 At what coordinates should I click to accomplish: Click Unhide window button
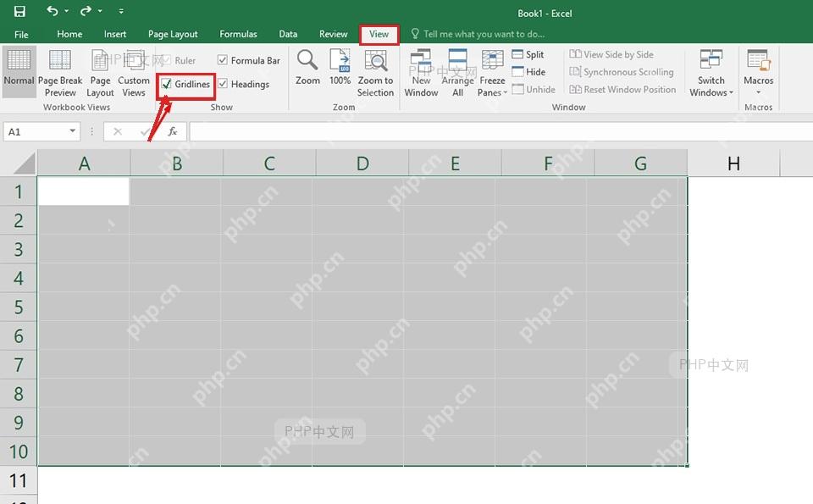(x=534, y=89)
